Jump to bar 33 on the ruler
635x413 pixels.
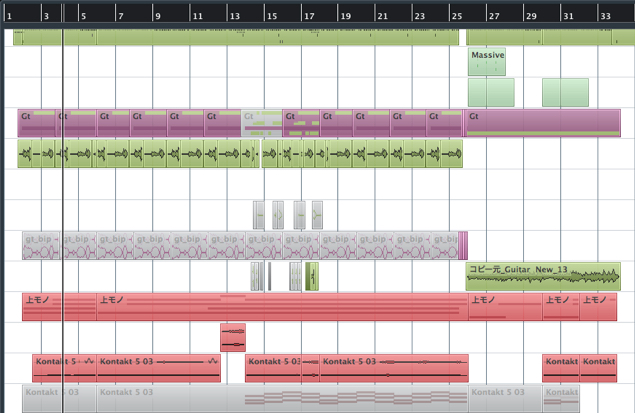(605, 16)
